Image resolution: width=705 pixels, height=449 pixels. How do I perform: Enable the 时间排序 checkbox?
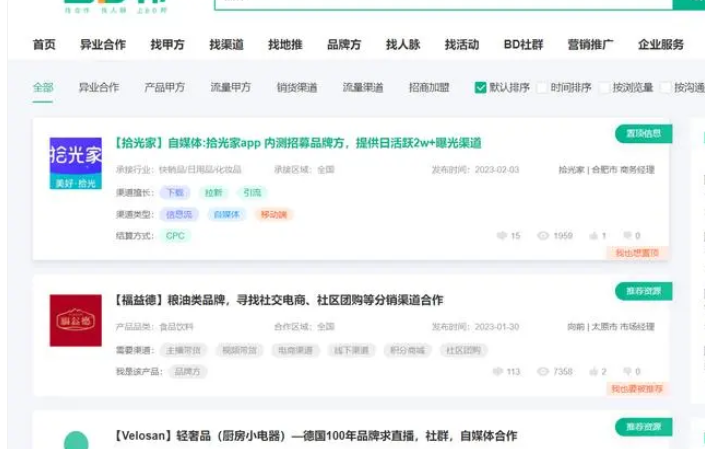[x=542, y=88]
